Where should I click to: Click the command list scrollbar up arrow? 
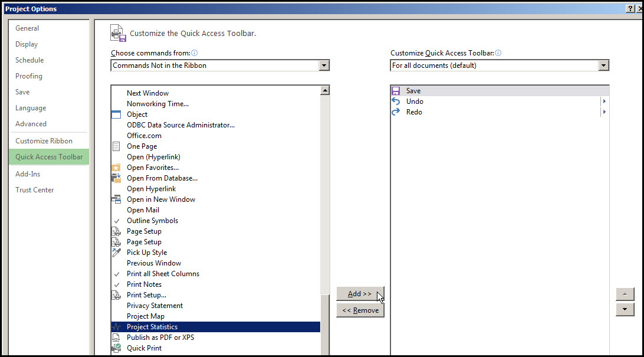click(x=325, y=90)
